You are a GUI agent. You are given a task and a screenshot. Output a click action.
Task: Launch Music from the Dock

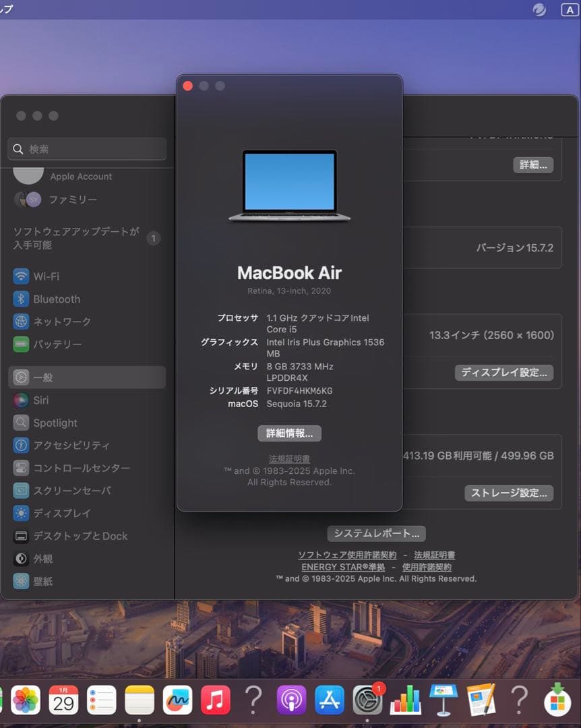[215, 700]
